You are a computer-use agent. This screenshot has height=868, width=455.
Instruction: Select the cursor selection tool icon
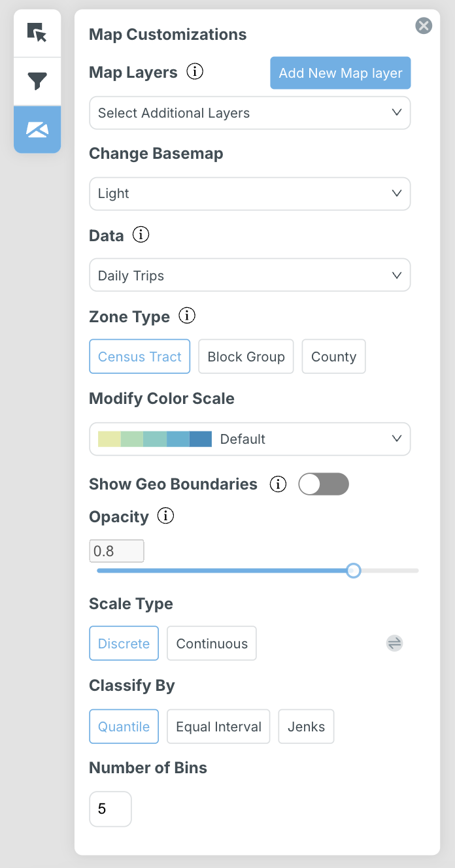[x=37, y=33]
